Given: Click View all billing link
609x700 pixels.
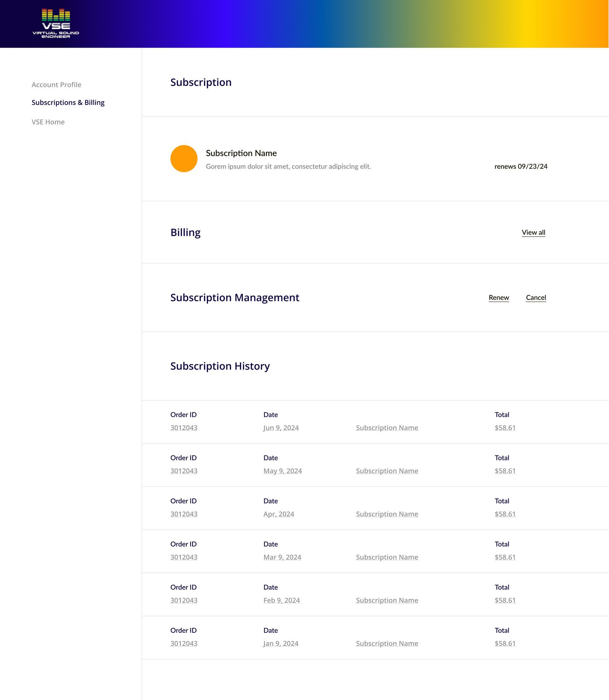Looking at the screenshot, I should 533,232.
